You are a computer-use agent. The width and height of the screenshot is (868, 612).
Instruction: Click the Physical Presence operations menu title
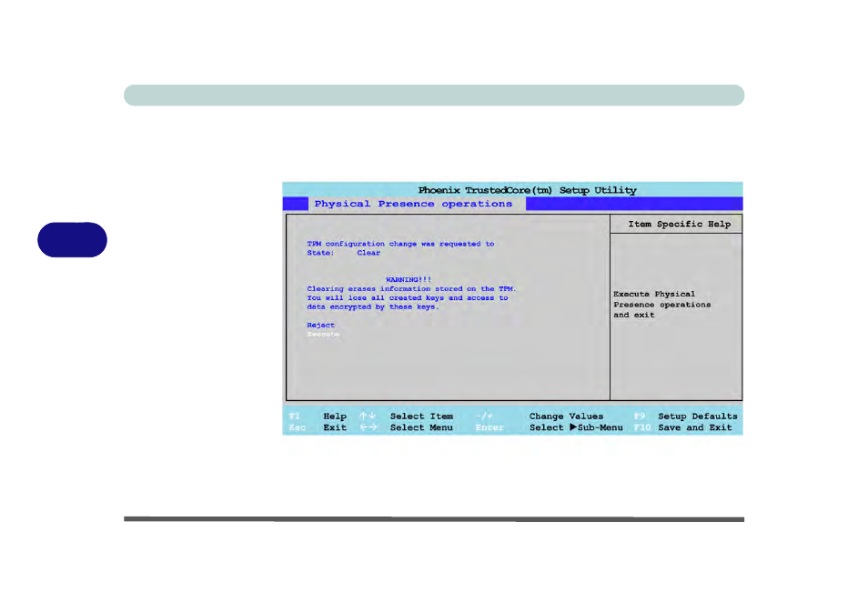click(x=413, y=204)
